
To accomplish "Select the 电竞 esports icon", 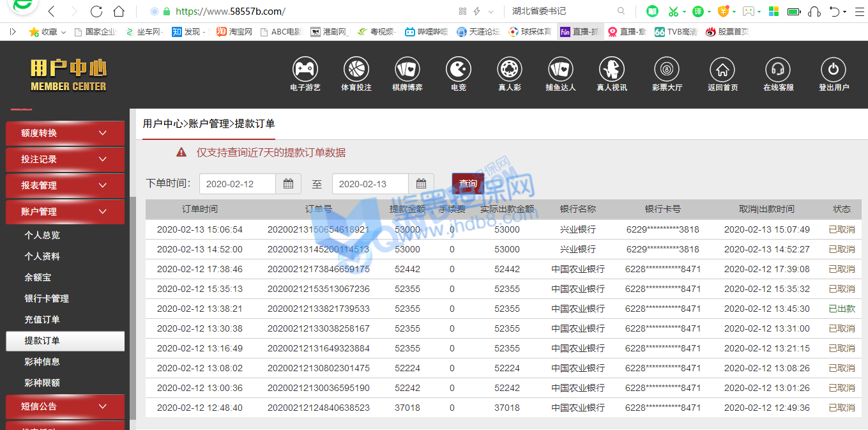I will (458, 69).
